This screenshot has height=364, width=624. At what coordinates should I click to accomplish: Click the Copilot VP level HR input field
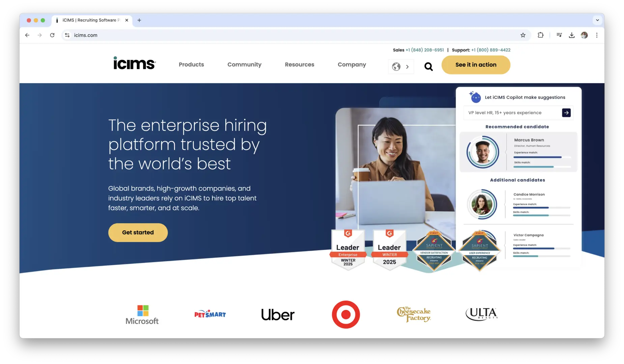coord(512,113)
